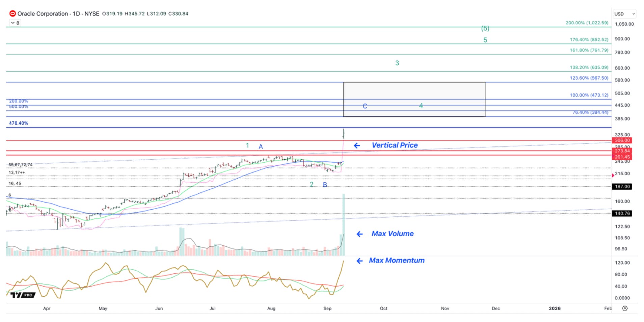Viewport: 644px width, 322px height.
Task: Select the green Elliott wave 3 label
Action: tap(397, 63)
